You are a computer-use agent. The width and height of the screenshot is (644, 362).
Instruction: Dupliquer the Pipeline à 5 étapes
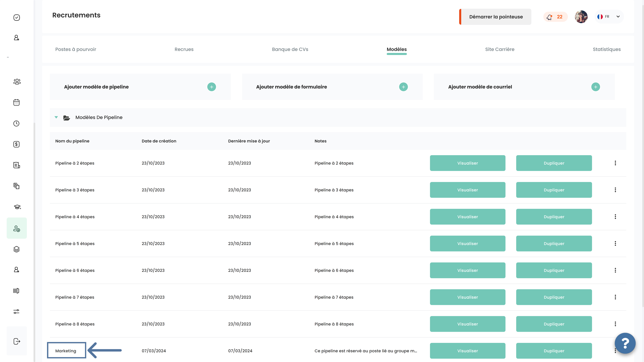554,244
